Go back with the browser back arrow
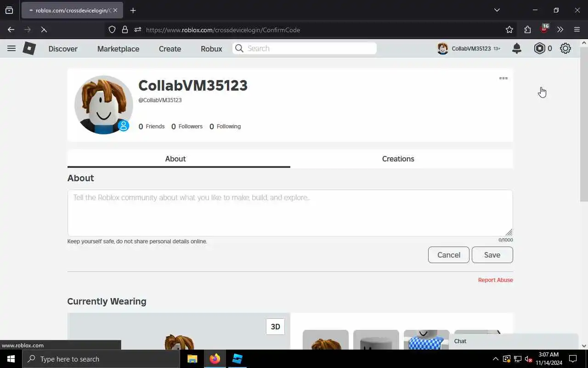Image resolution: width=588 pixels, height=368 pixels. pyautogui.click(x=11, y=29)
